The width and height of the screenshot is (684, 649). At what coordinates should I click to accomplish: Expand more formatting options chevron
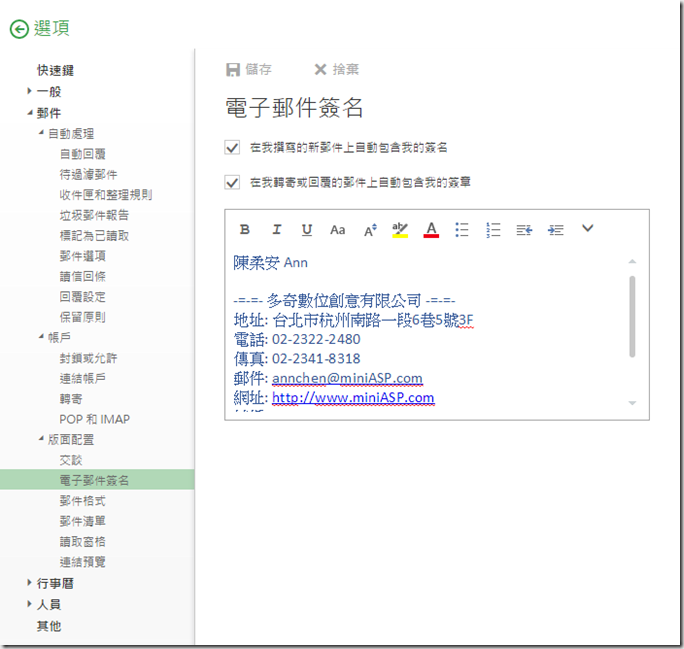[x=588, y=229]
